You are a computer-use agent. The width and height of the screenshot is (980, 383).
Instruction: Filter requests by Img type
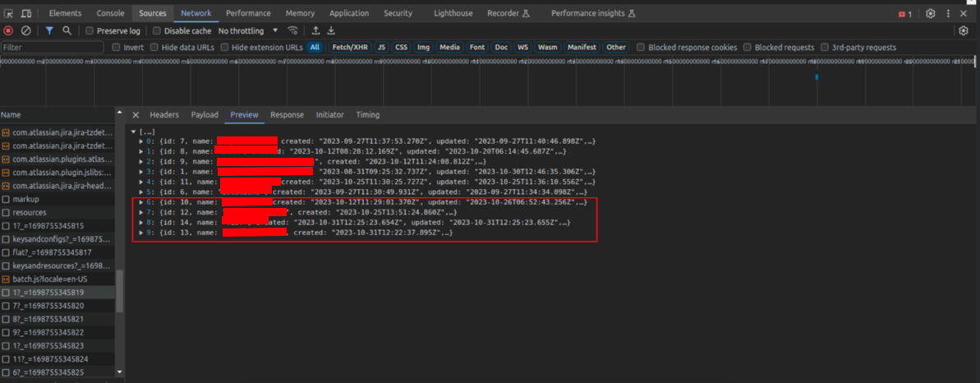tap(424, 48)
